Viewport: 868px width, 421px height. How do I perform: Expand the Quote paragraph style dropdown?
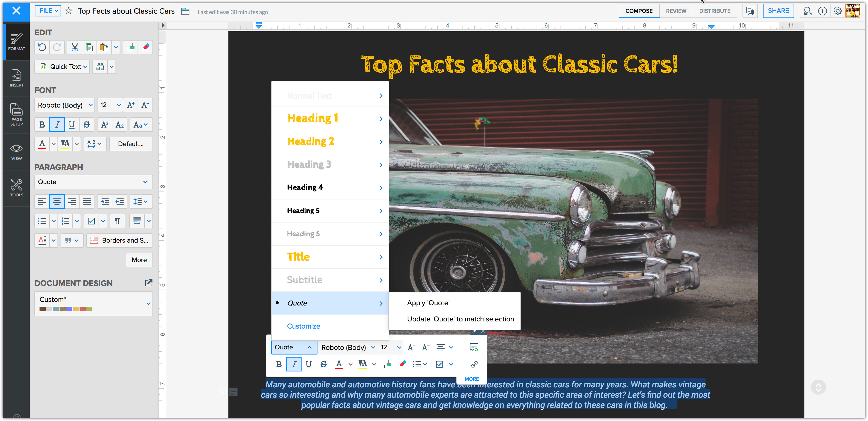pos(93,182)
